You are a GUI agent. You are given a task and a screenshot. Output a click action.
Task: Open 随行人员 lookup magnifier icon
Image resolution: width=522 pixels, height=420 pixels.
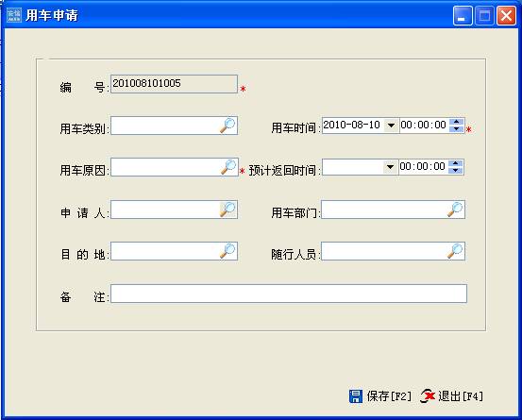pos(455,251)
